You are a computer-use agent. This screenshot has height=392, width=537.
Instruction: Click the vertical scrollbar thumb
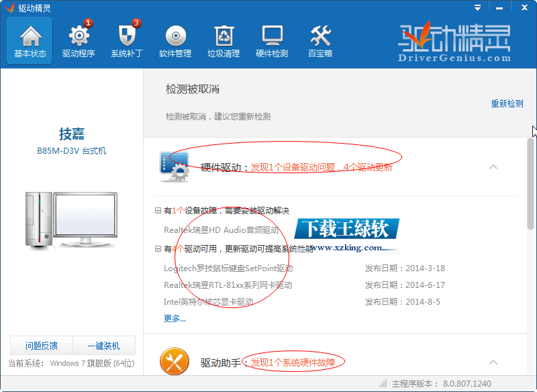click(x=530, y=184)
